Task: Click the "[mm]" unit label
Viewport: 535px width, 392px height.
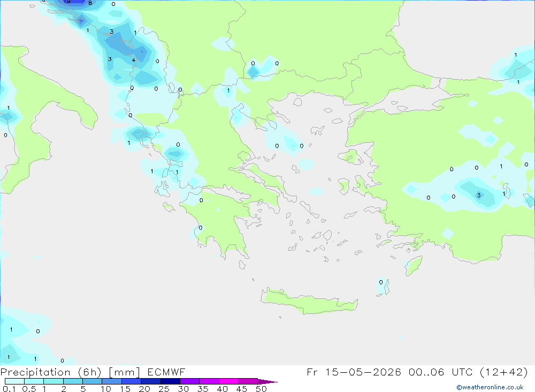Action: (x=124, y=372)
